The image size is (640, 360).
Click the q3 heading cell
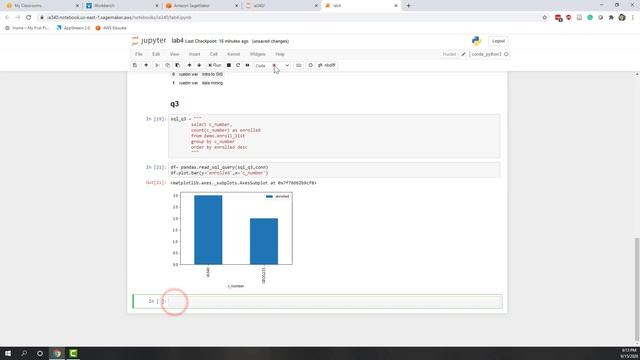tap(175, 104)
